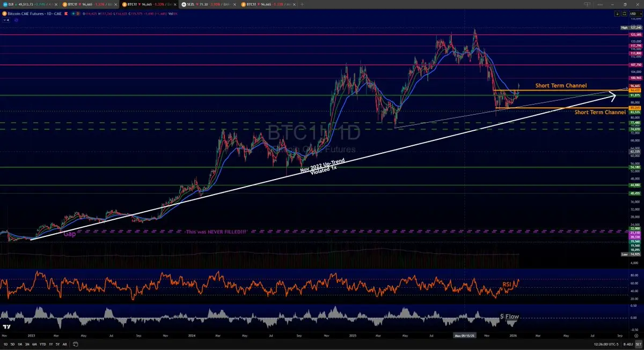Click the 77,480 price level label
The image size is (644, 350).
pos(635,123)
